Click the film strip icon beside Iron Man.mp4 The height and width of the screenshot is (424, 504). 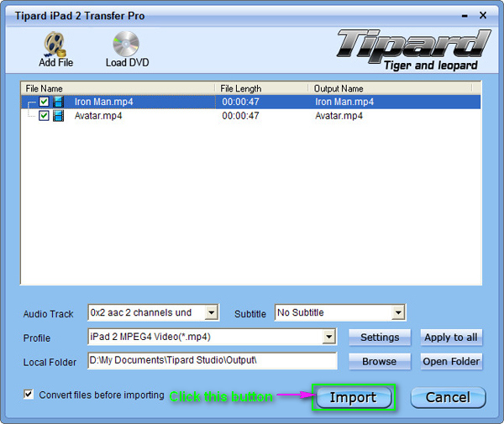tap(58, 102)
